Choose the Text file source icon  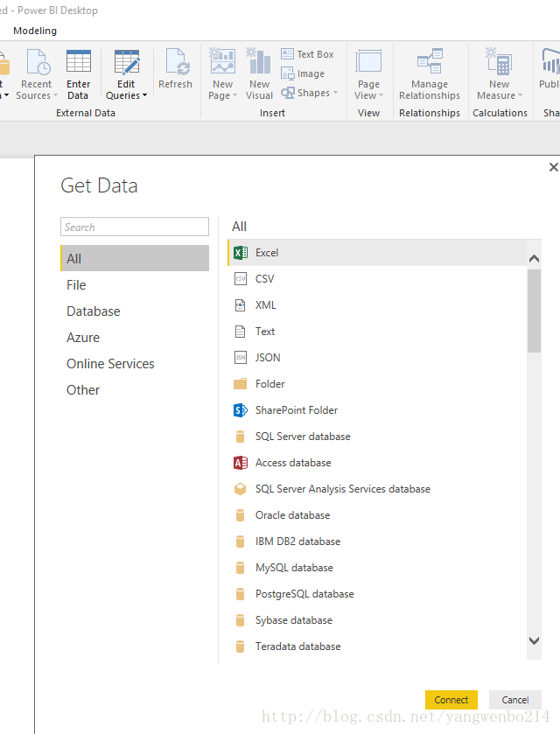coord(241,332)
